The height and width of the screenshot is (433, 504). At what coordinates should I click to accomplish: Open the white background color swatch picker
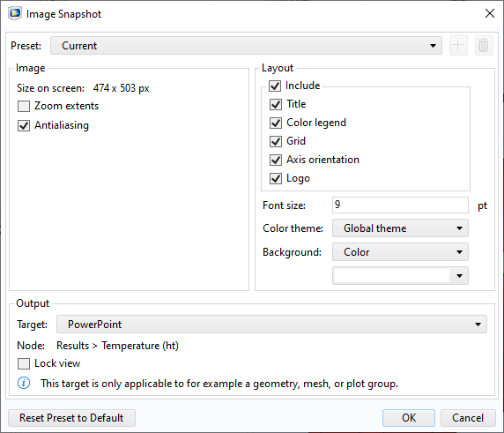pos(400,276)
